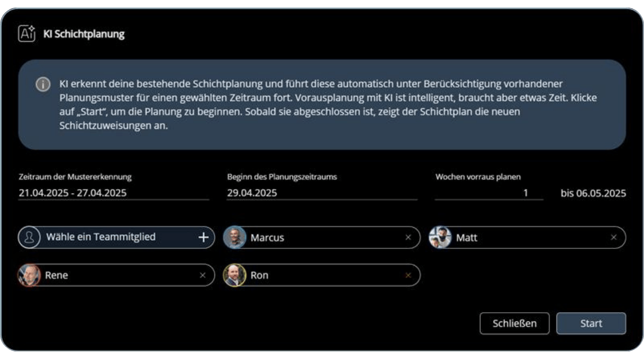Click the Schließen button
The height and width of the screenshot is (359, 644).
tap(514, 323)
